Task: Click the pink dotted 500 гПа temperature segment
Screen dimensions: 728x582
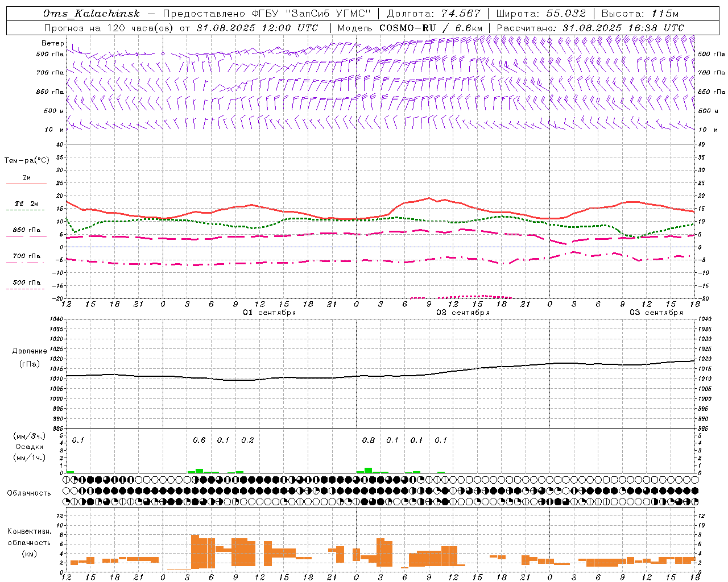Action: click(x=462, y=297)
